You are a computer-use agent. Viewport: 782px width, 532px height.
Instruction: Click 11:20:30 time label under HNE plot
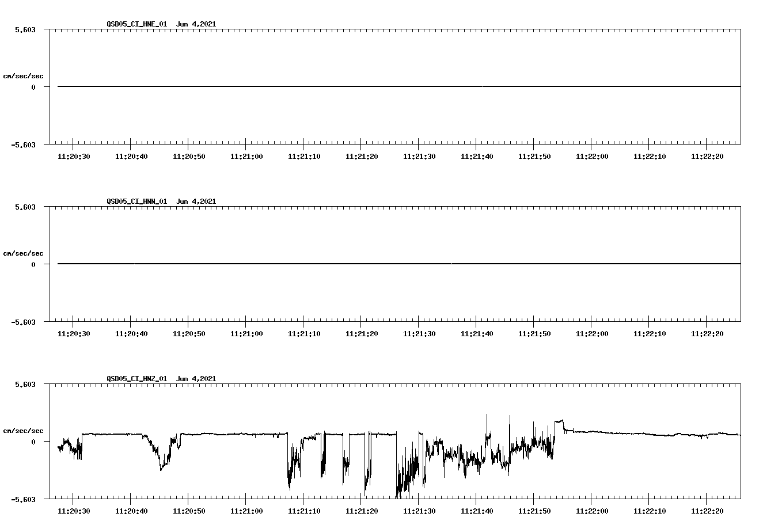click(x=74, y=157)
